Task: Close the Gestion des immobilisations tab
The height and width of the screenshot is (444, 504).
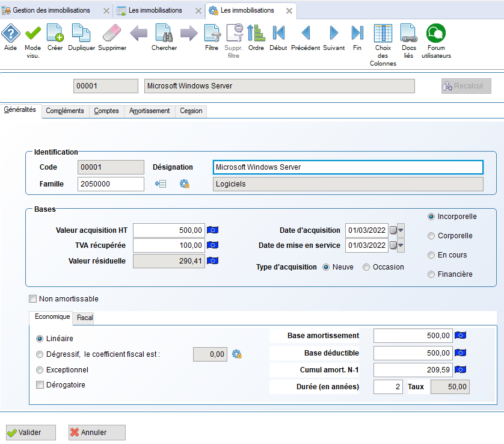Action: [106, 11]
